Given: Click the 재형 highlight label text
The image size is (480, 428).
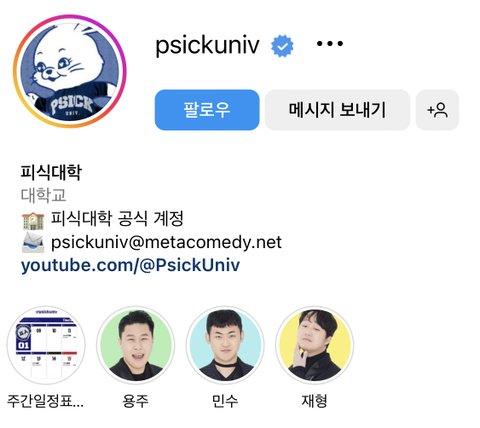Looking at the screenshot, I should point(314,401).
